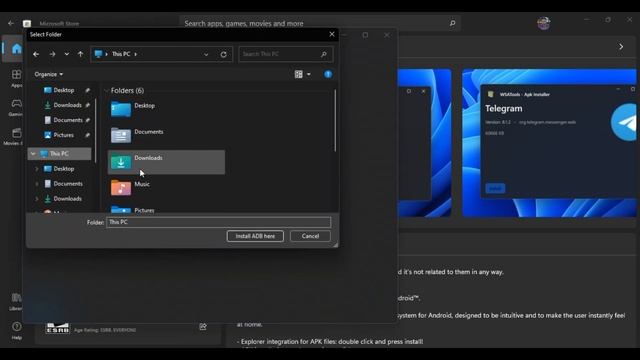Cancel the Select Folder dialog
The width and height of the screenshot is (640, 360).
click(310, 236)
